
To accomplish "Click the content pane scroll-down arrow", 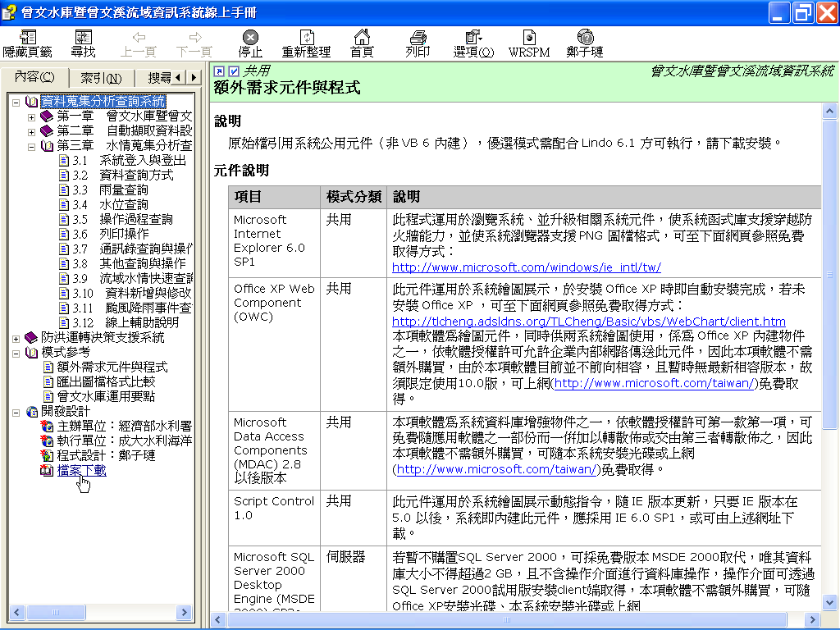I will coord(830,602).
